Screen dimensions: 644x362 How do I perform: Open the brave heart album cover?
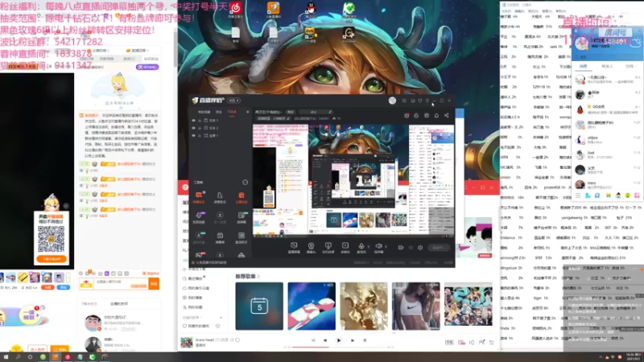pyautogui.click(x=187, y=343)
